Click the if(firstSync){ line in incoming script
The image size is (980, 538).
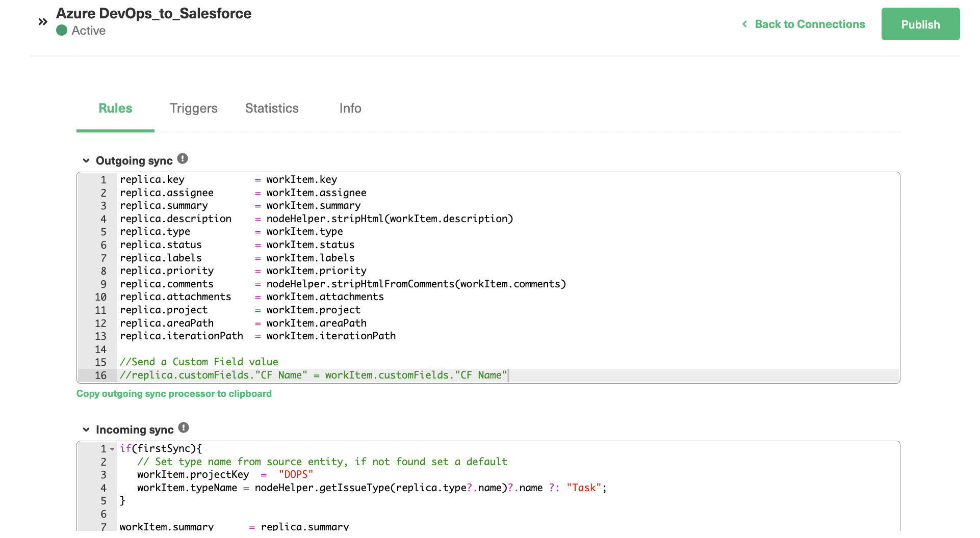pyautogui.click(x=161, y=449)
